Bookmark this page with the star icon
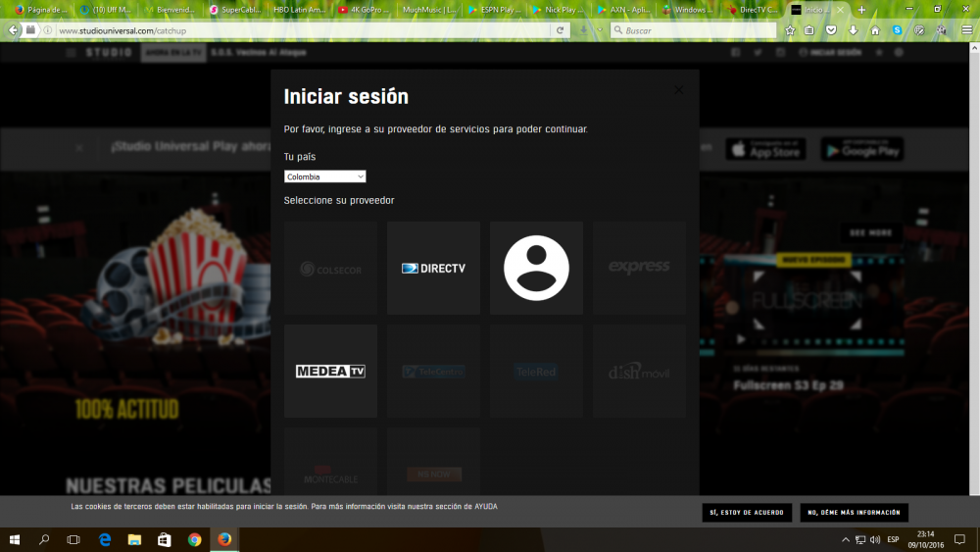Viewport: 980px width, 552px height. point(790,30)
